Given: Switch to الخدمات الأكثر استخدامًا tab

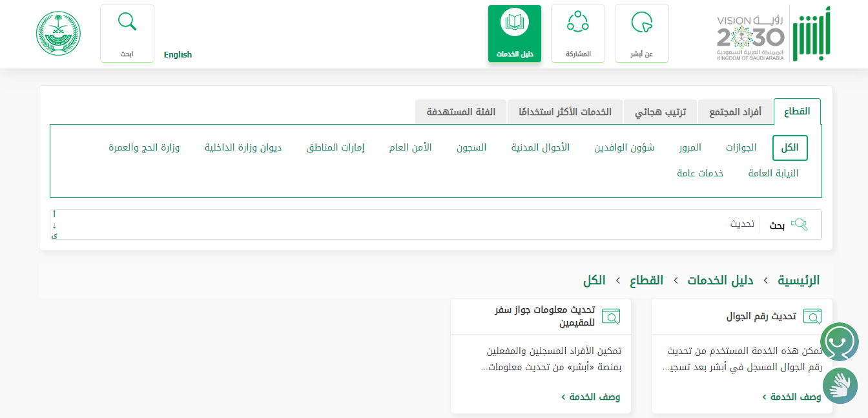Looking at the screenshot, I should (564, 112).
